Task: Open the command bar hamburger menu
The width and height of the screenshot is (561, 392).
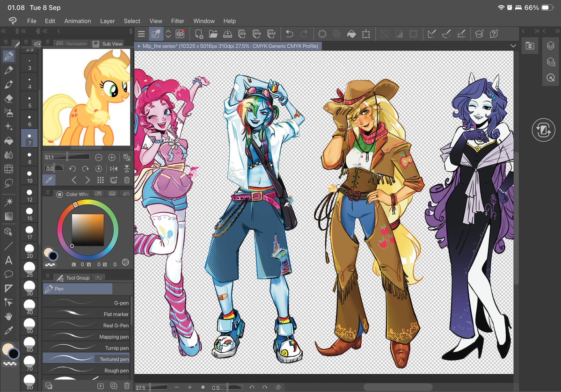Action: click(x=141, y=34)
